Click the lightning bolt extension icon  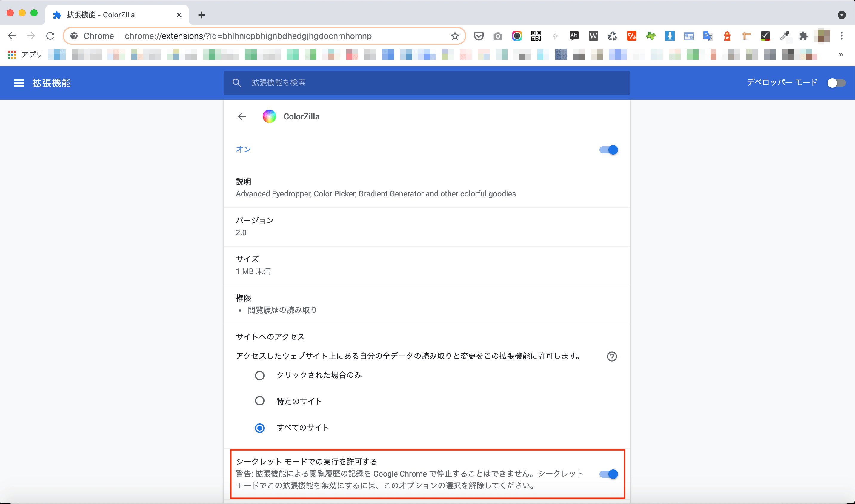coord(555,36)
